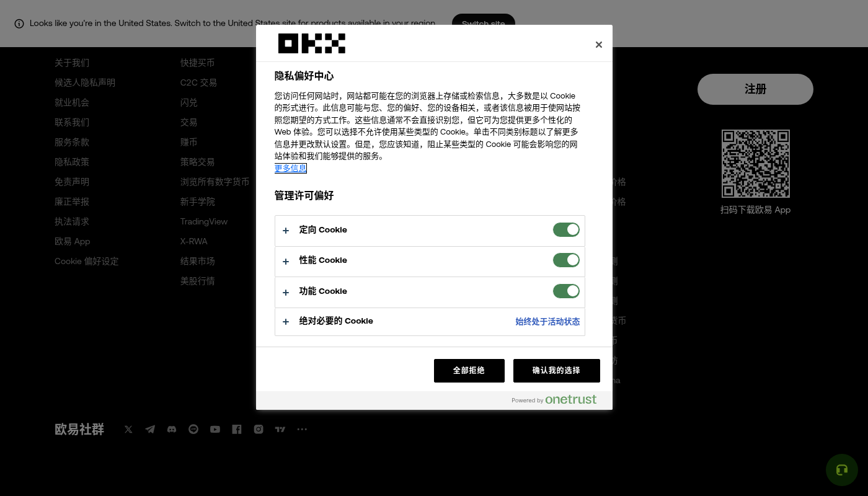Image resolution: width=868 pixels, height=496 pixels.
Task: Click the OKX logo in dialog
Action: coord(312,43)
